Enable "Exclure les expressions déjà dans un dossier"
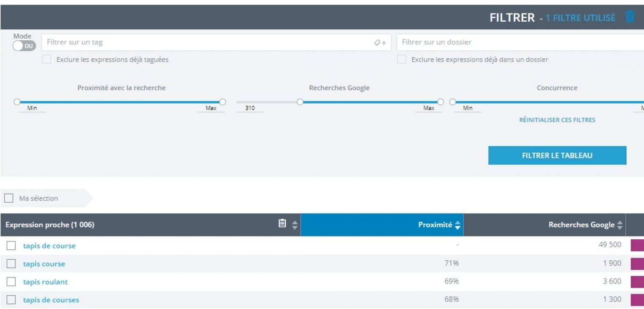The width and height of the screenshot is (644, 309). pos(401,60)
